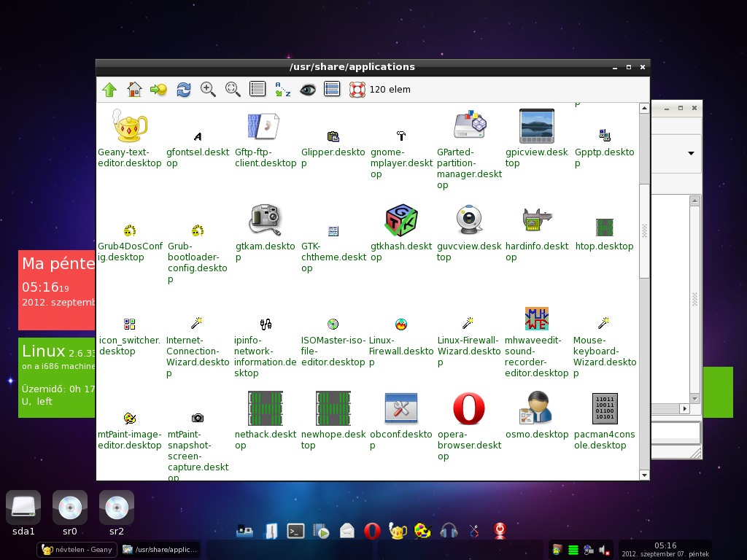Click file manager scrollbar up arrow
747x560 pixels.
tap(644, 108)
